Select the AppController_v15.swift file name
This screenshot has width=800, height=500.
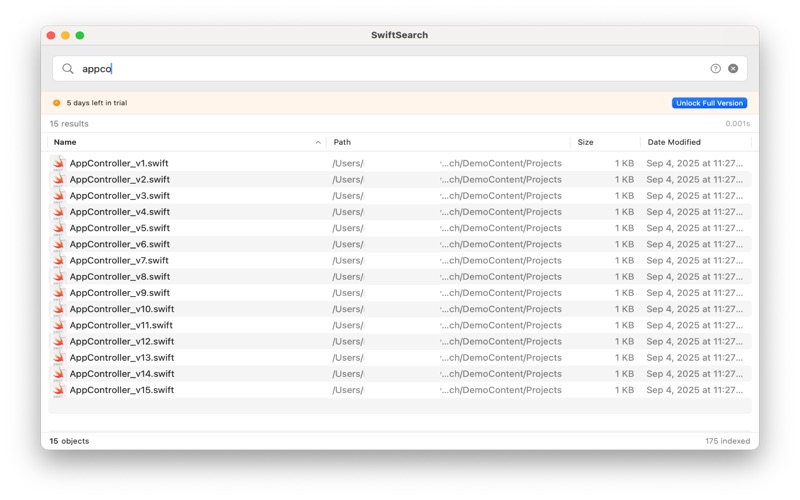[122, 390]
